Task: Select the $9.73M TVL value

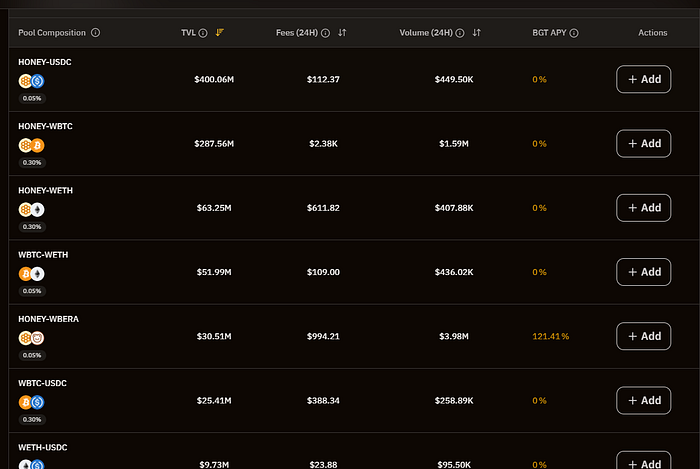Action: click(214, 465)
